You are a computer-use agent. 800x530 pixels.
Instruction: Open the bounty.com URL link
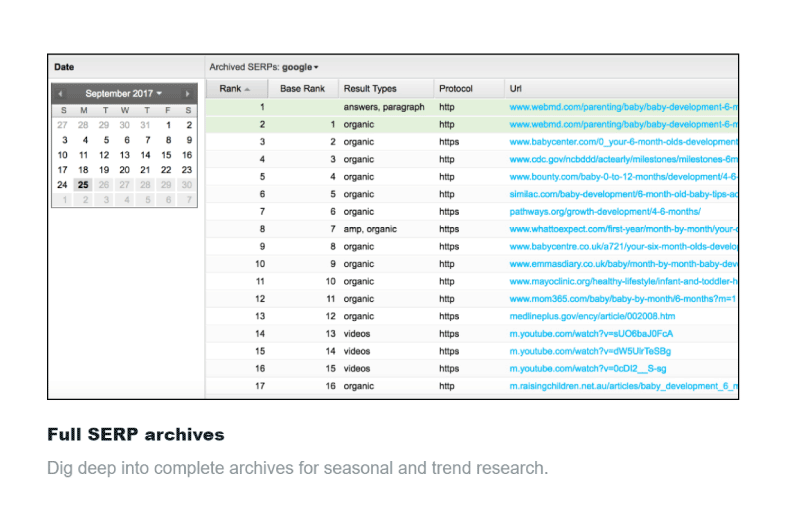[623, 176]
